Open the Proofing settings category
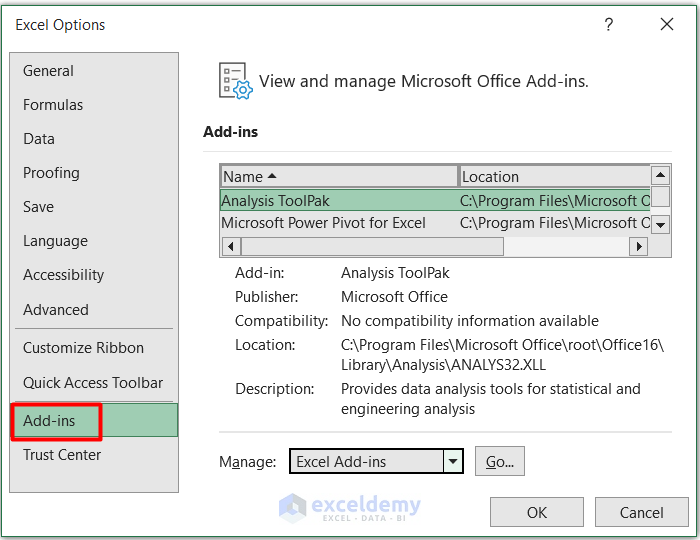700x540 pixels. 51,173
